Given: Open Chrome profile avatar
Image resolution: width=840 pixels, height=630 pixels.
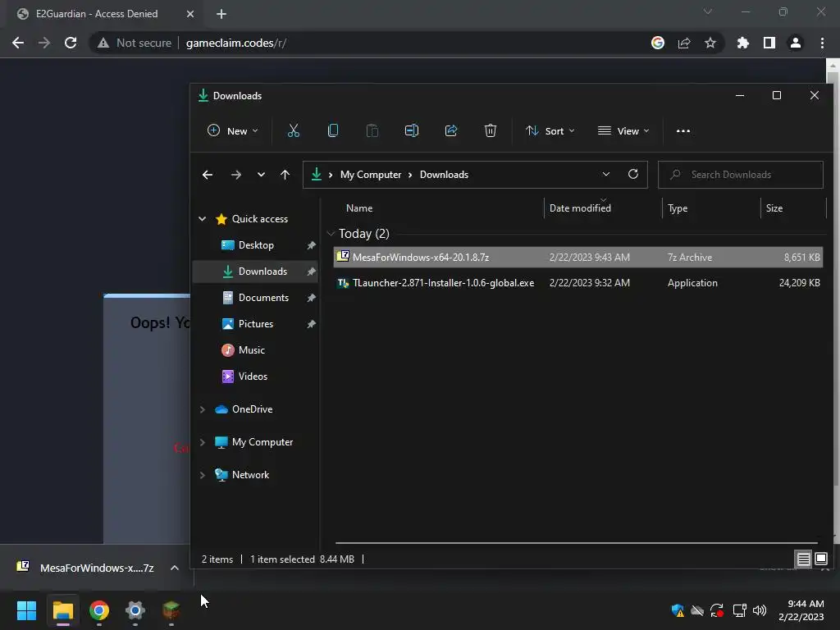Looking at the screenshot, I should 796,43.
